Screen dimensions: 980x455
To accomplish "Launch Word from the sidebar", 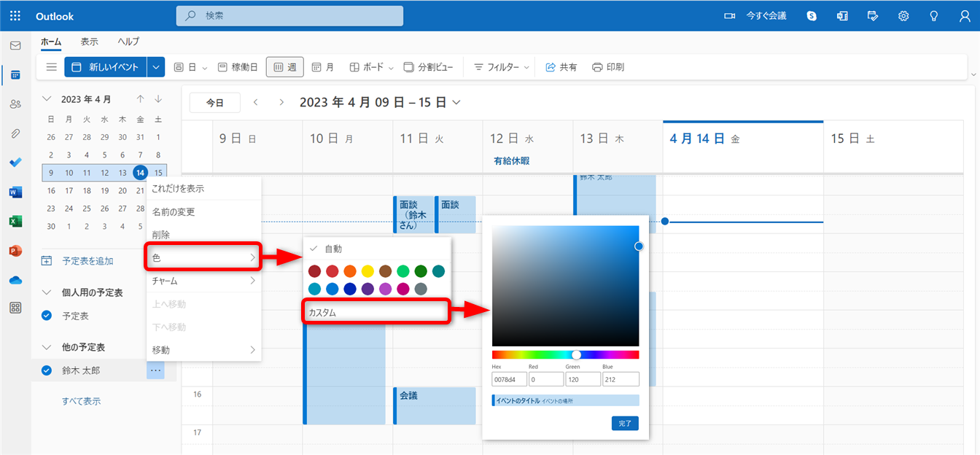I will point(15,192).
